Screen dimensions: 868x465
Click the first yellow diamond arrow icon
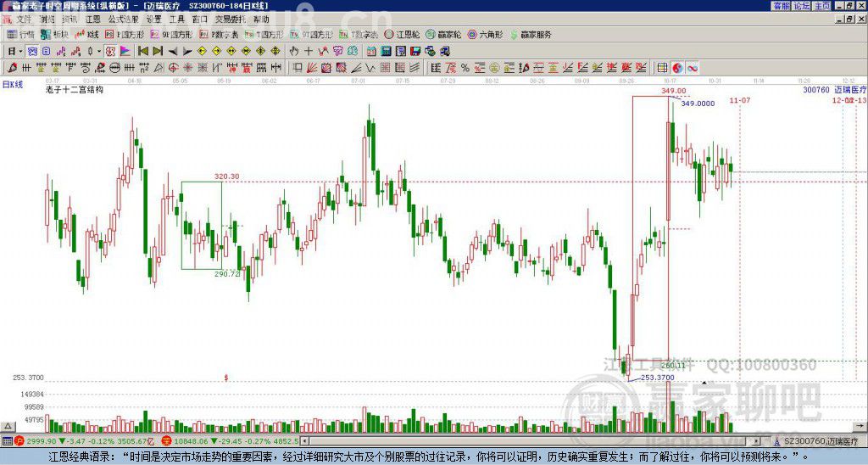(x=202, y=52)
